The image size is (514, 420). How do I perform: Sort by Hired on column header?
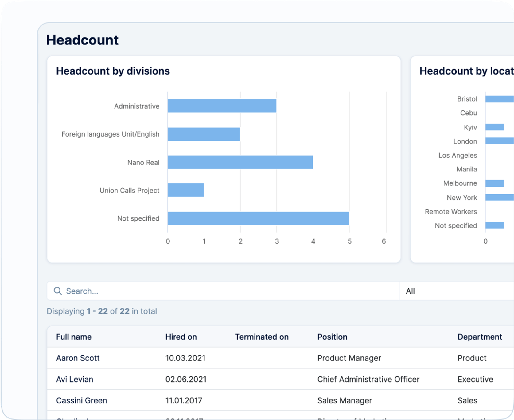point(181,337)
